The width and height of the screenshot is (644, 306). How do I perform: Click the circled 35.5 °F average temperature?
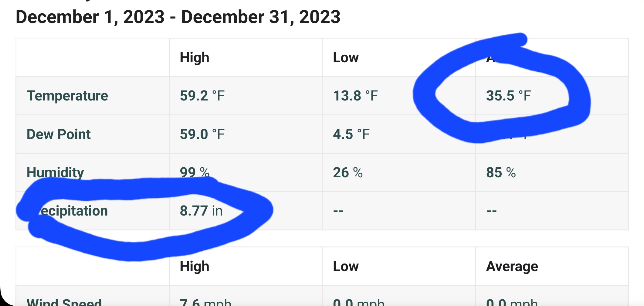(508, 96)
